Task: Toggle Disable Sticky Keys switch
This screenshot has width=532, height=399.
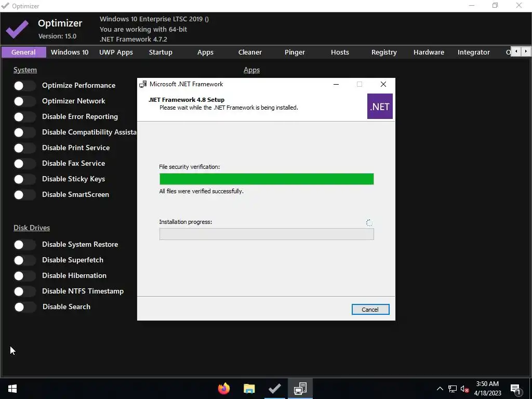Action: click(24, 179)
